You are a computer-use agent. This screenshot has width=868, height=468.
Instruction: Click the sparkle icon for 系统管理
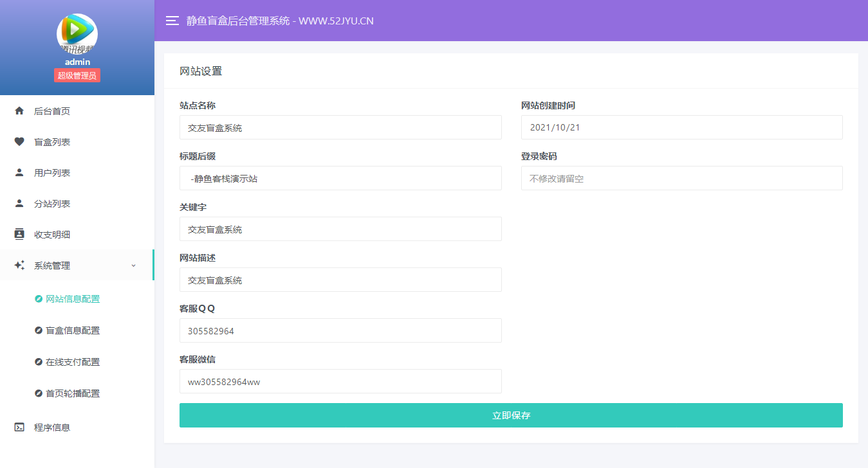19,265
